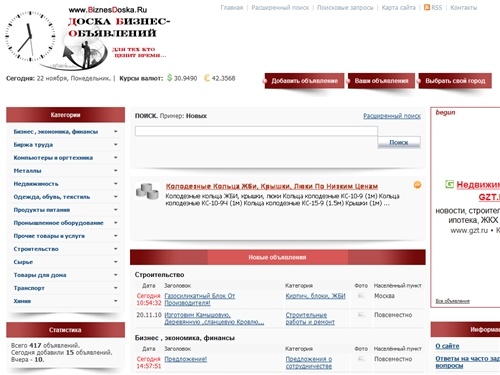The image size is (500, 375).
Task: Open Расширенный поиск in top navigation
Action: [x=280, y=8]
